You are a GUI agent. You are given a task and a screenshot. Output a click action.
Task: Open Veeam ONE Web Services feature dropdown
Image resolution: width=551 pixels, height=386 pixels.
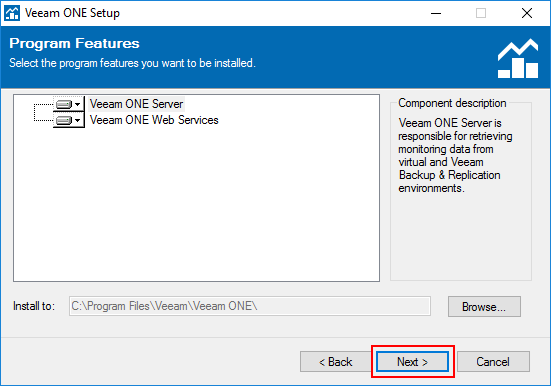[x=69, y=120]
